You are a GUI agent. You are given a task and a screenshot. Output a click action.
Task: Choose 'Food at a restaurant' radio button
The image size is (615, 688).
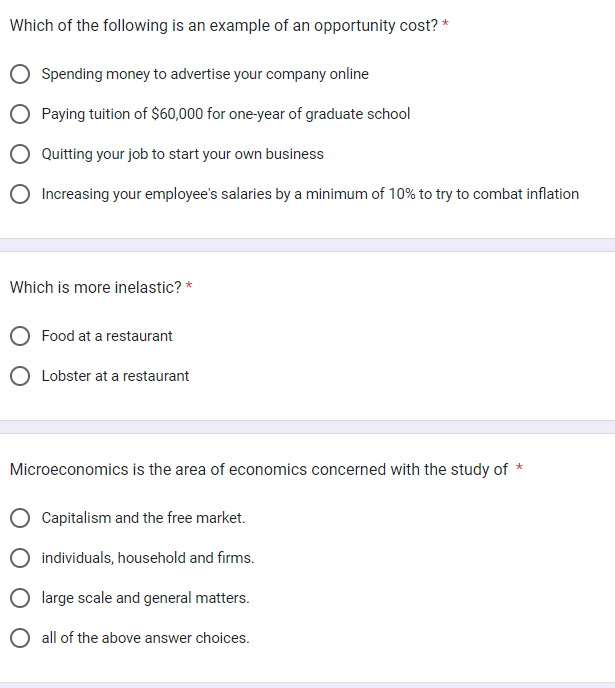click(x=20, y=336)
